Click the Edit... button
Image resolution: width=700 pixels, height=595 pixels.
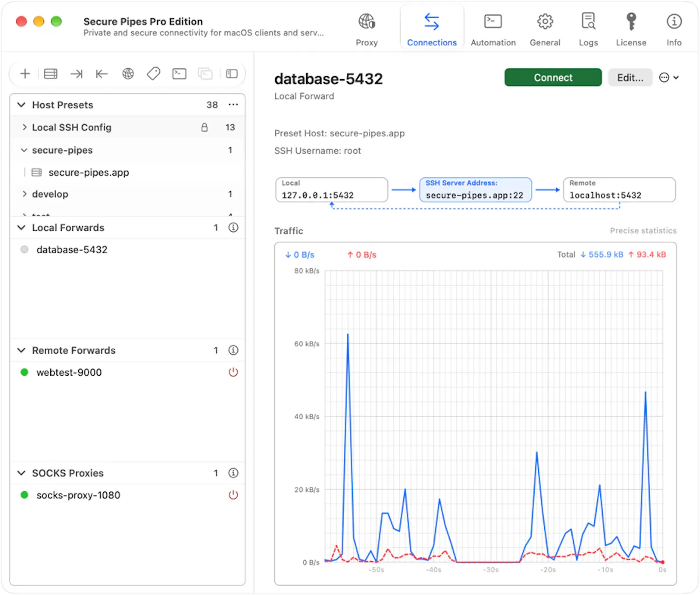point(630,77)
